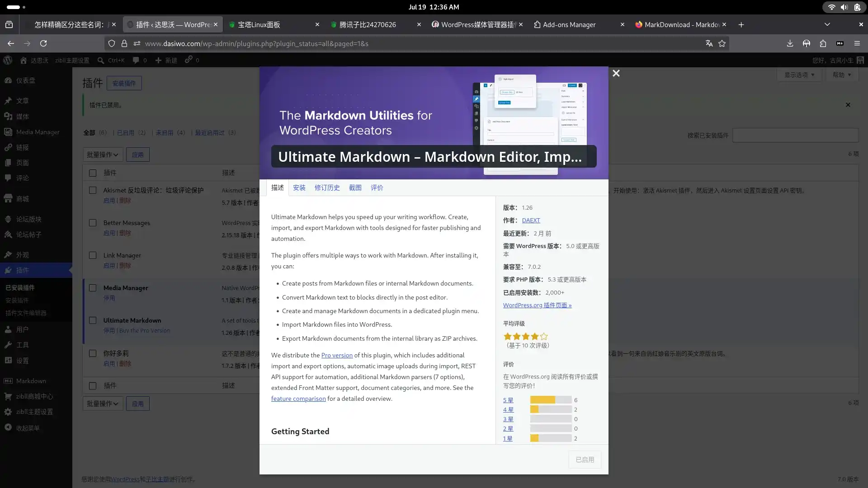Tick the Media Manager plugin checkbox
868x488 pixels.
[93, 288]
